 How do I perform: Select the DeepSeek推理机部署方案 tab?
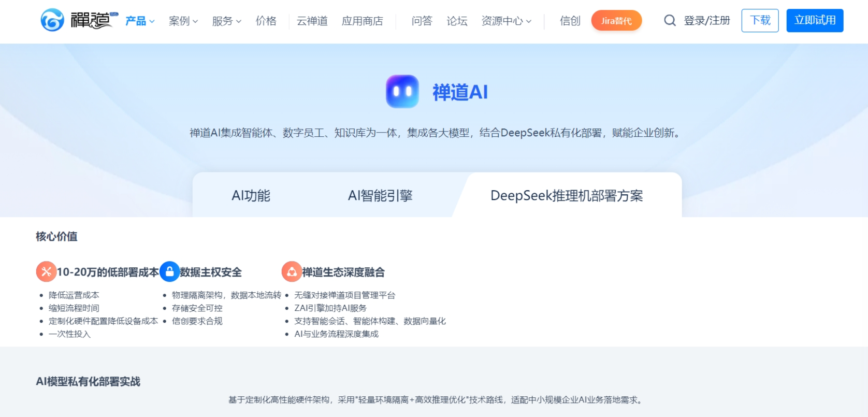(567, 196)
